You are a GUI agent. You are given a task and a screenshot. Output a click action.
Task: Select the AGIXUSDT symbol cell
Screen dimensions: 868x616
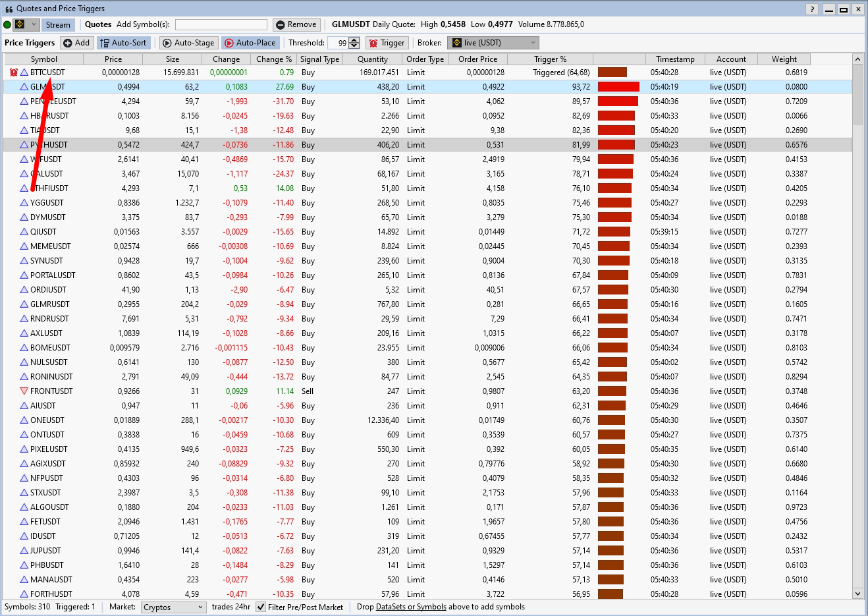click(48, 464)
